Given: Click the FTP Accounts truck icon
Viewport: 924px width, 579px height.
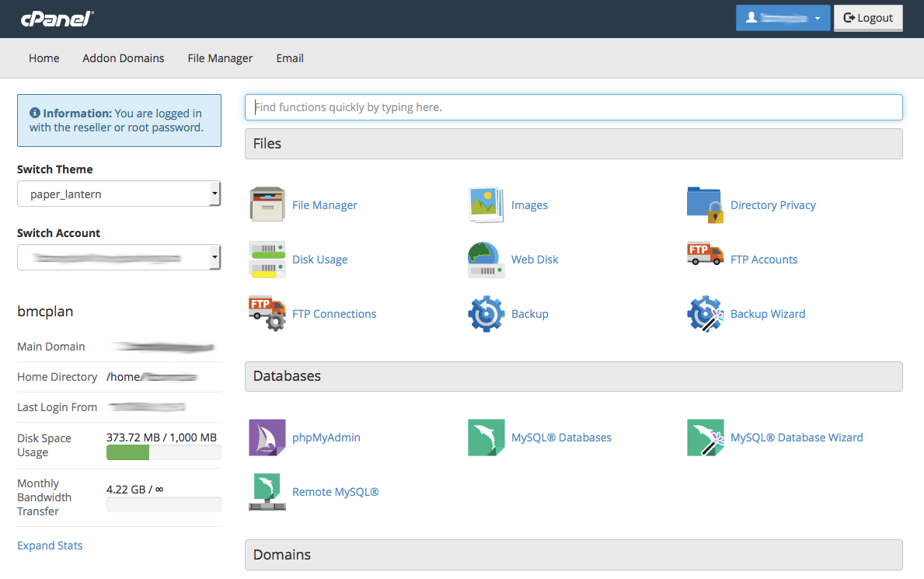Looking at the screenshot, I should point(706,254).
